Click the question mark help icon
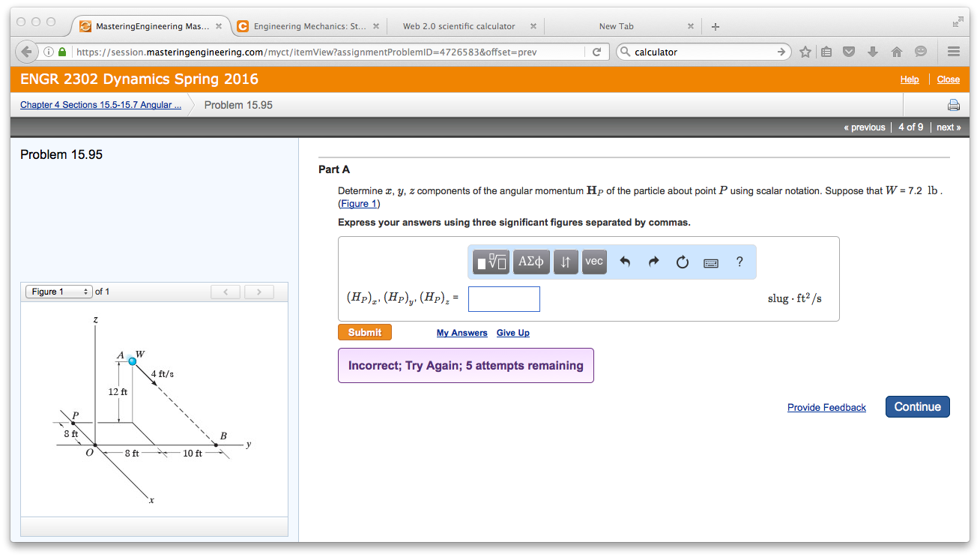 click(x=739, y=262)
